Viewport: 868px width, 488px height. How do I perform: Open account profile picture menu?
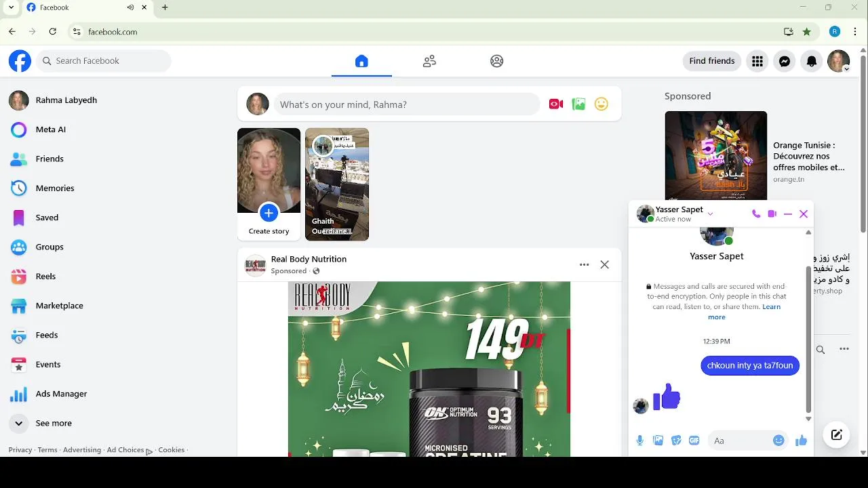click(x=839, y=61)
